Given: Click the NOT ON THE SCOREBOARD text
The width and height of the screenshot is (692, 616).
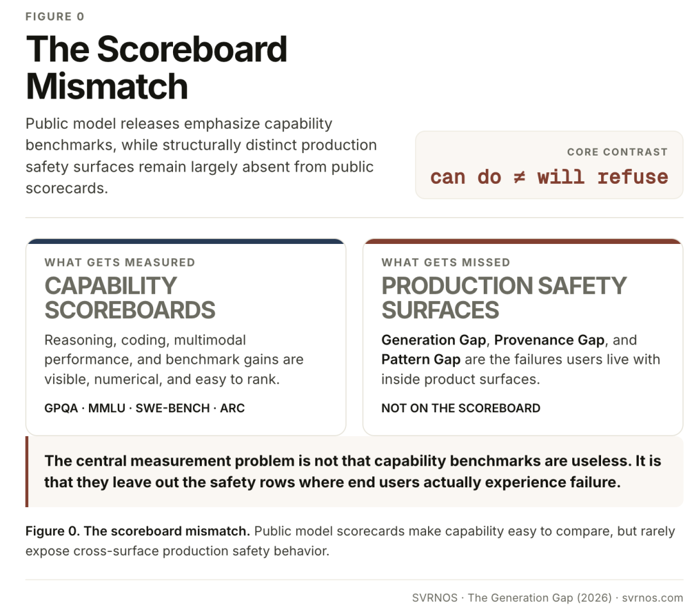Looking at the screenshot, I should (461, 409).
